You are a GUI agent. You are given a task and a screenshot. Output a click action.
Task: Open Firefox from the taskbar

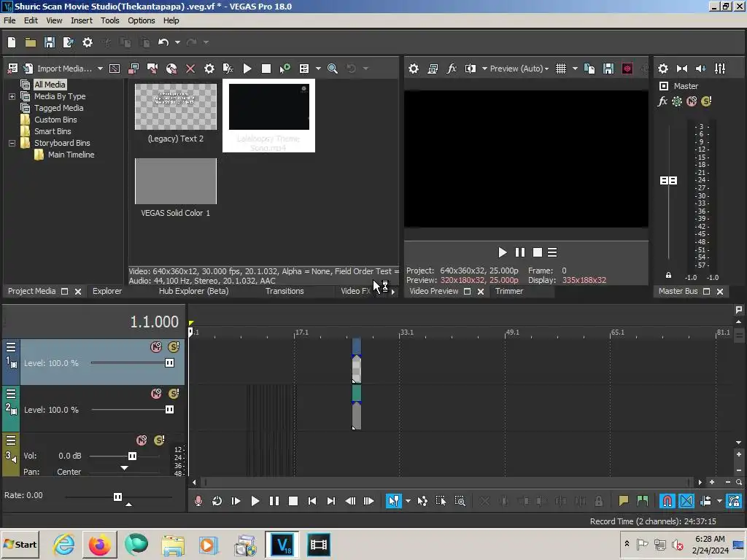(100, 545)
